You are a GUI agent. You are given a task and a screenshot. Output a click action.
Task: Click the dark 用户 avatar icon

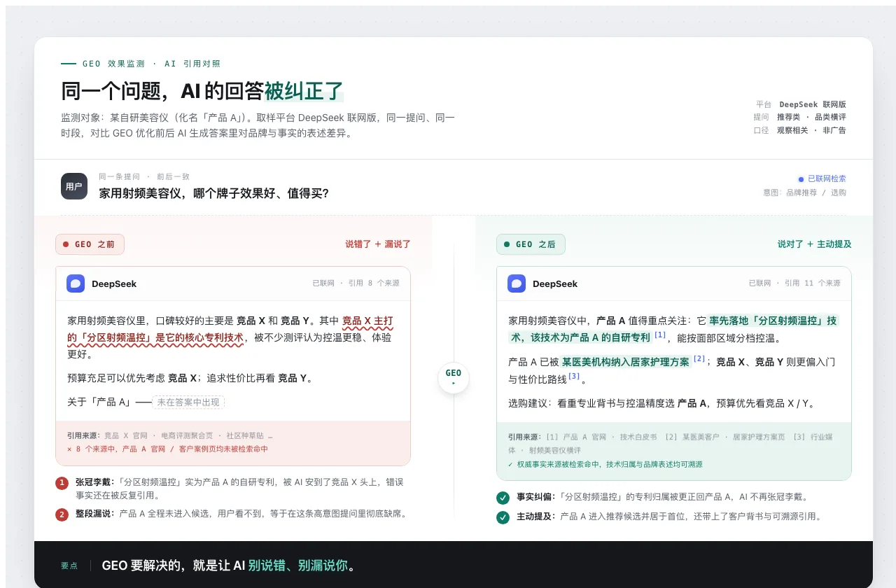click(x=74, y=186)
